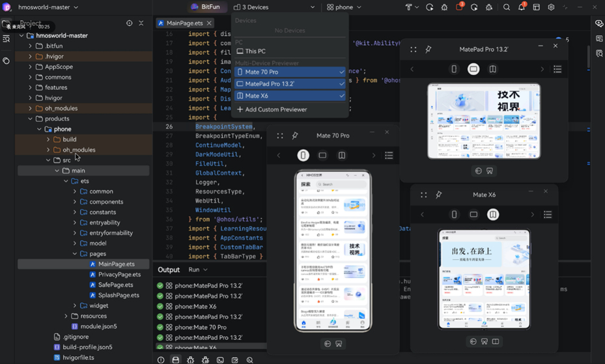This screenshot has width=605, height=364.
Task: Collapse the pages folder
Action: click(x=75, y=254)
